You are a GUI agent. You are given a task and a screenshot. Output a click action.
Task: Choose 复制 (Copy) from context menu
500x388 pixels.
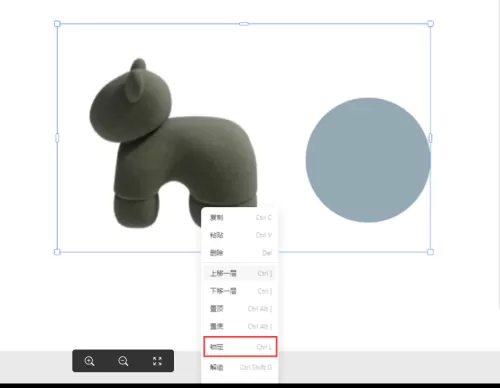(240, 218)
